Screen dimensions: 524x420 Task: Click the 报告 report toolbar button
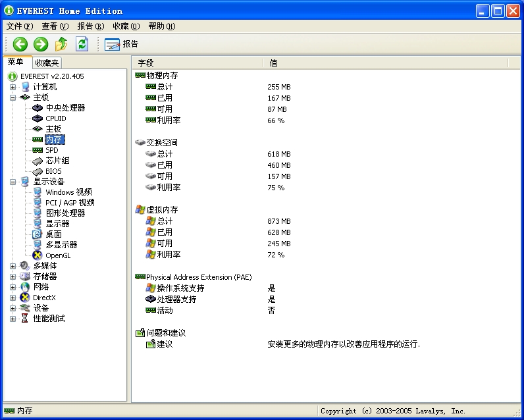122,44
